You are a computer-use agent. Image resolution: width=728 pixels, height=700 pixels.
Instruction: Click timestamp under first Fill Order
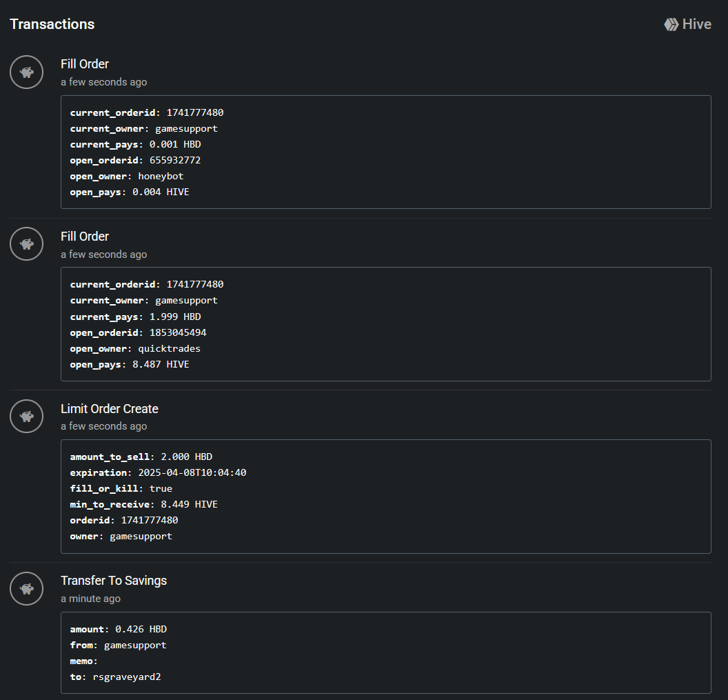(x=103, y=82)
